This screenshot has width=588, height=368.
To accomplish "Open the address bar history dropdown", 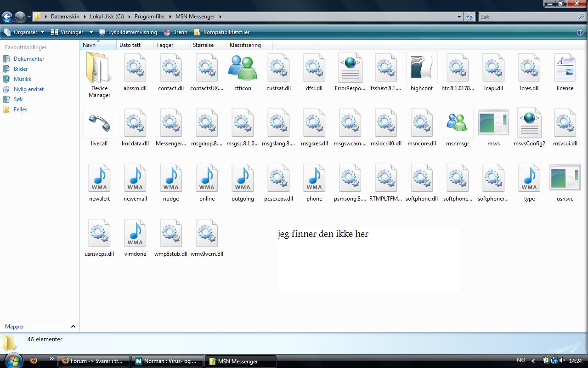I will point(459,17).
